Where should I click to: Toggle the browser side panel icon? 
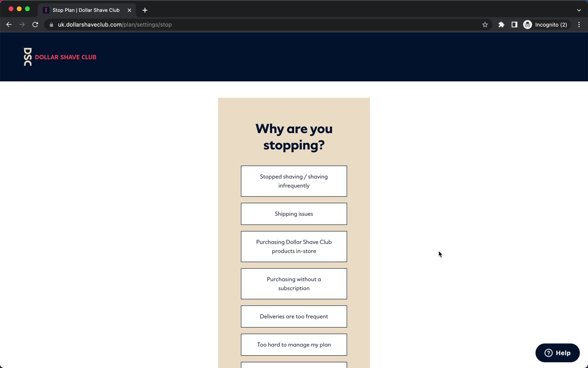coord(514,25)
